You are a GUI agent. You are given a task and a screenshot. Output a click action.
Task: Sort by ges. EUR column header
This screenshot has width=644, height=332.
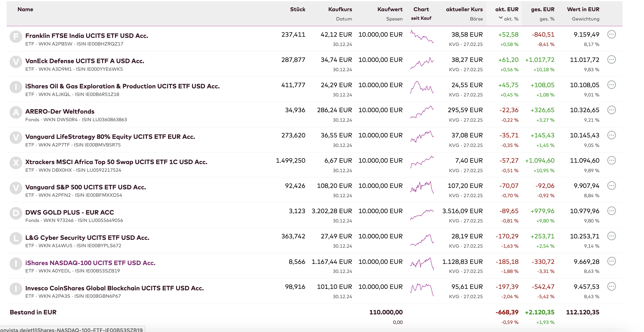(542, 10)
